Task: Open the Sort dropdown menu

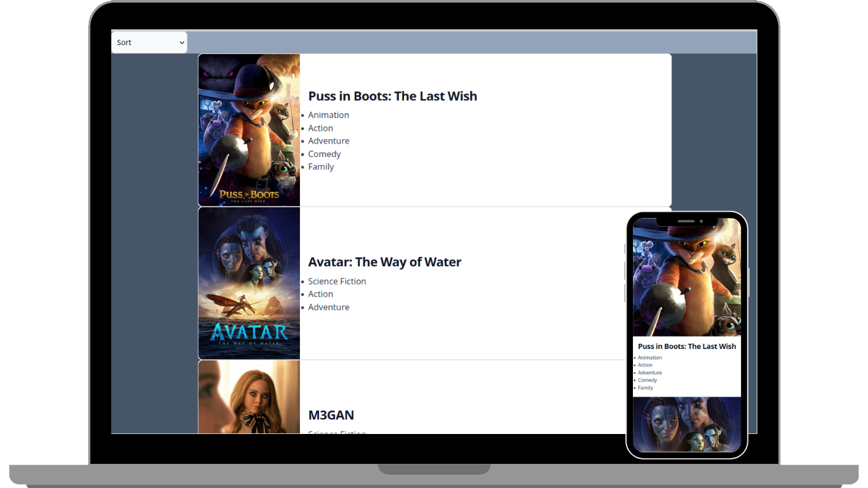Action: pyautogui.click(x=149, y=43)
